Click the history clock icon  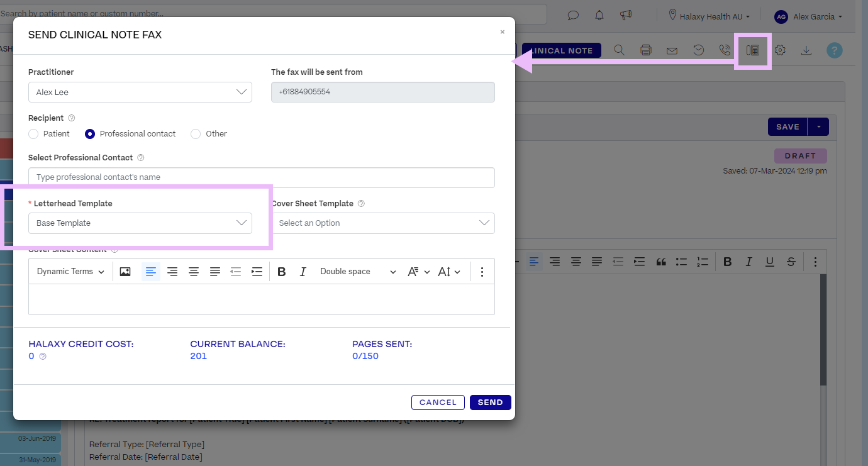[x=698, y=50]
